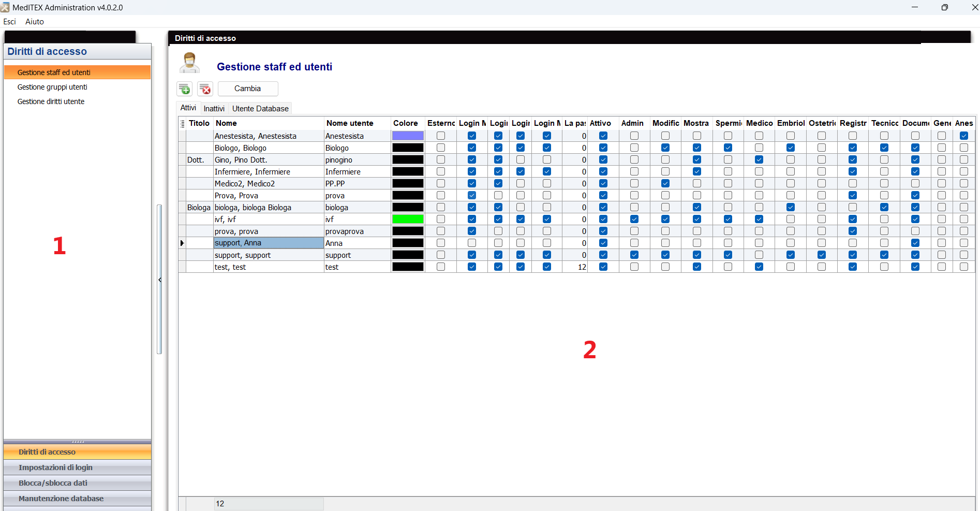Toggle Medico checkbox for Gino, Pino row

(x=759, y=159)
